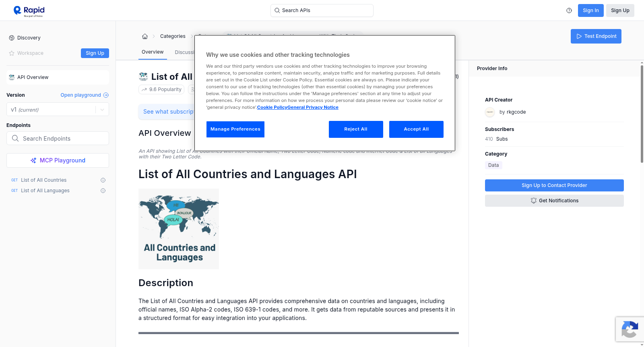644x347 pixels.
Task: Click the Sign In button
Action: (590, 10)
